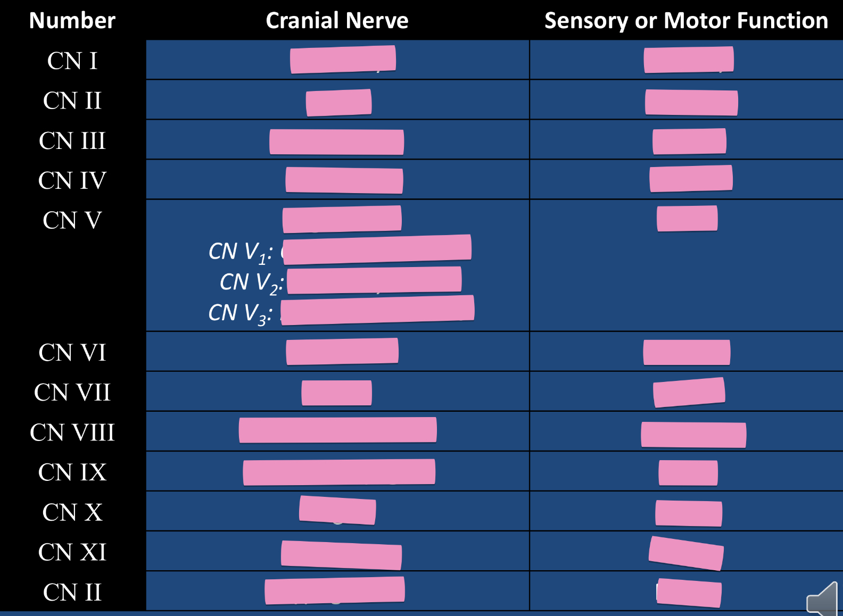Click the pink cover for CN VII nerve name
This screenshot has width=843, height=616.
336,393
